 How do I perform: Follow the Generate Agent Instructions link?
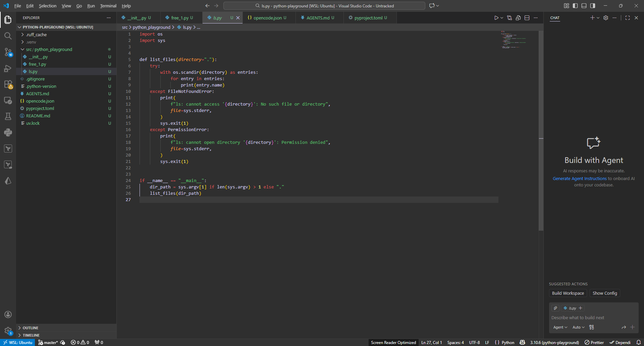tap(580, 179)
